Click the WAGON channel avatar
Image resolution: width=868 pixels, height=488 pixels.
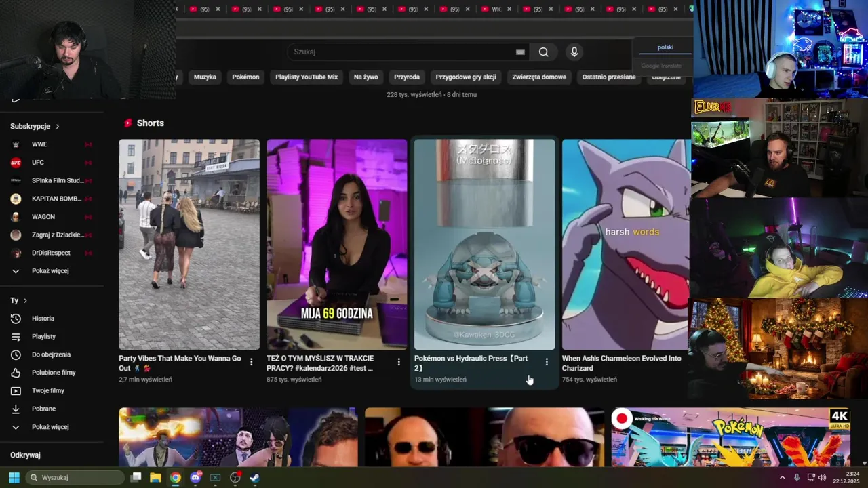(x=16, y=217)
